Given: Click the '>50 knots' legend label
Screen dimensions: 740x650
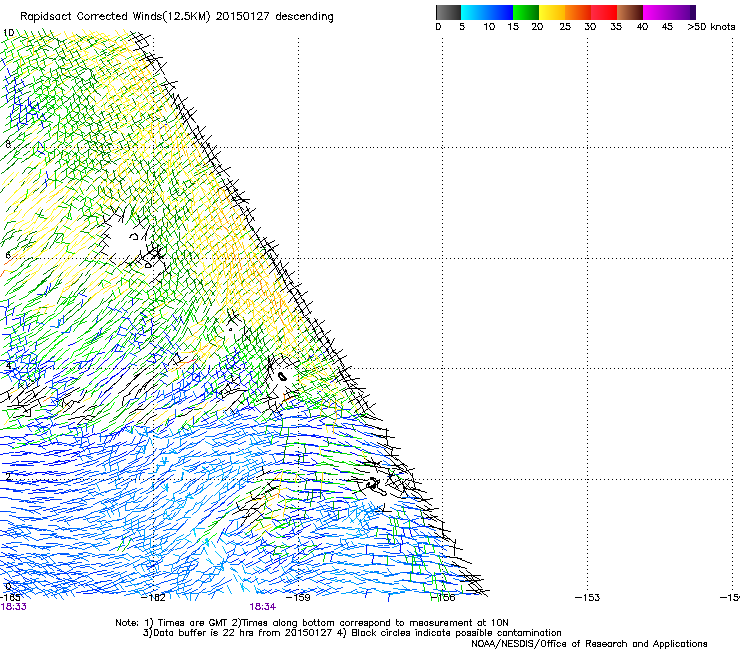Looking at the screenshot, I should [x=711, y=27].
